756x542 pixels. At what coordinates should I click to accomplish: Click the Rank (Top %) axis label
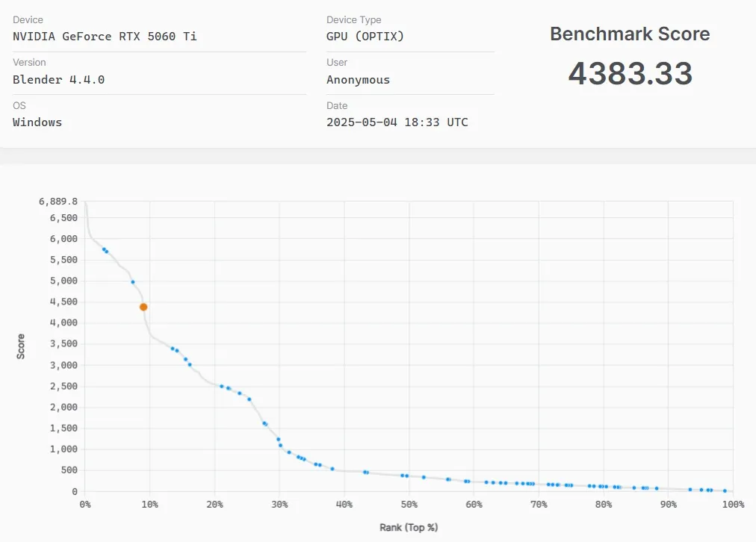[409, 527]
